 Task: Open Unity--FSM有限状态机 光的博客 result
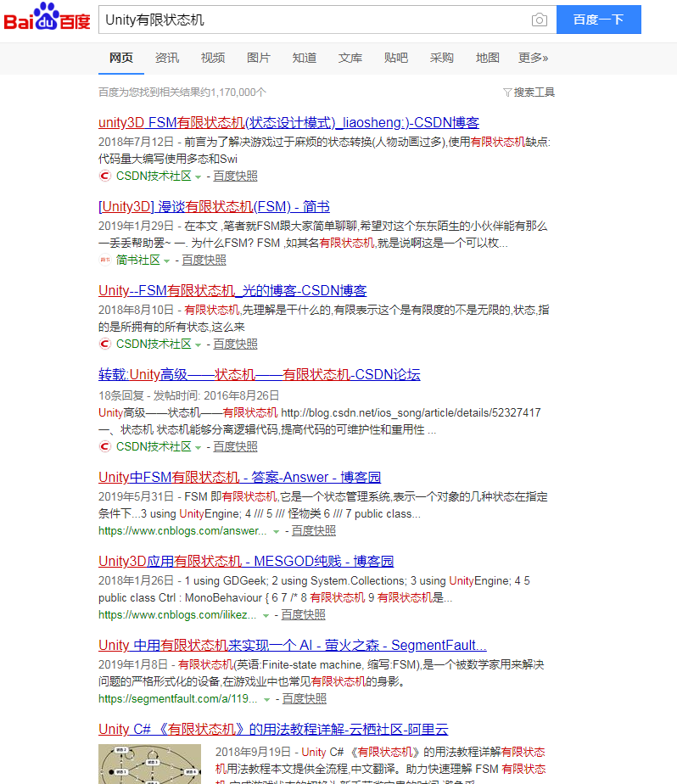pyautogui.click(x=232, y=290)
